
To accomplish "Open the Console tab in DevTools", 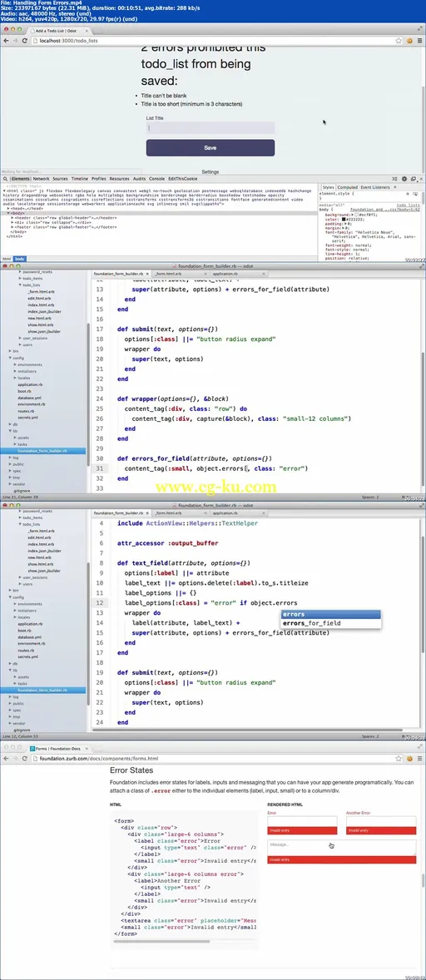I will [x=156, y=179].
